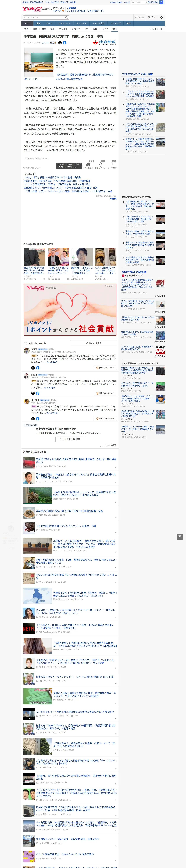Open related link 体育教師にとって「部活の魔力」とは?

pos(61,188)
